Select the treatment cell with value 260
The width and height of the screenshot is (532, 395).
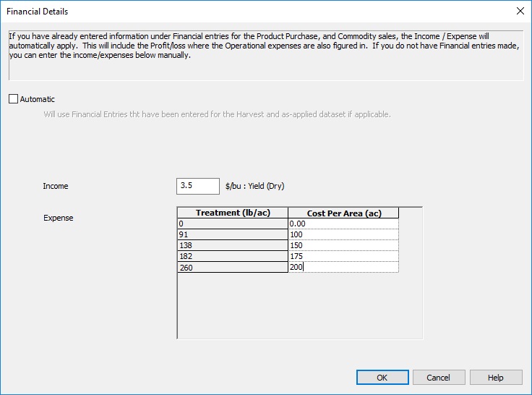click(x=232, y=267)
